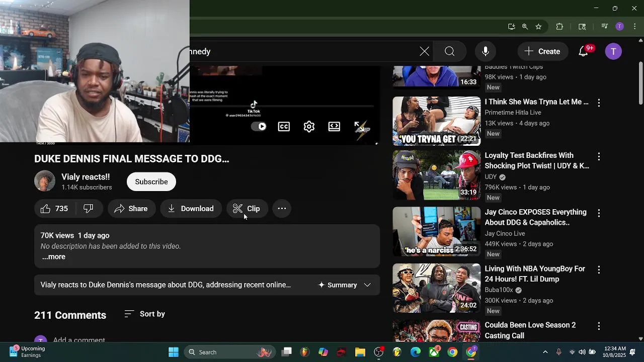This screenshot has height=362, width=644.
Task: Visit the UDY channel
Action: coord(491,177)
